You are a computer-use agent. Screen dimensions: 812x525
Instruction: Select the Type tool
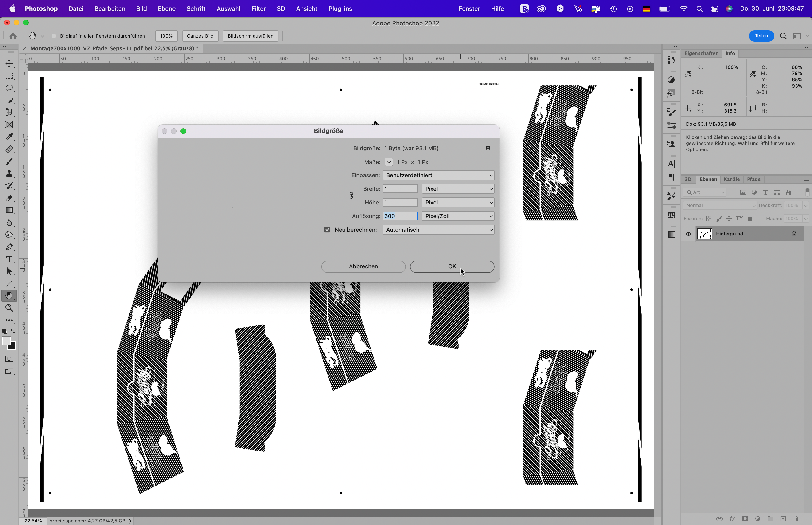tap(9, 259)
